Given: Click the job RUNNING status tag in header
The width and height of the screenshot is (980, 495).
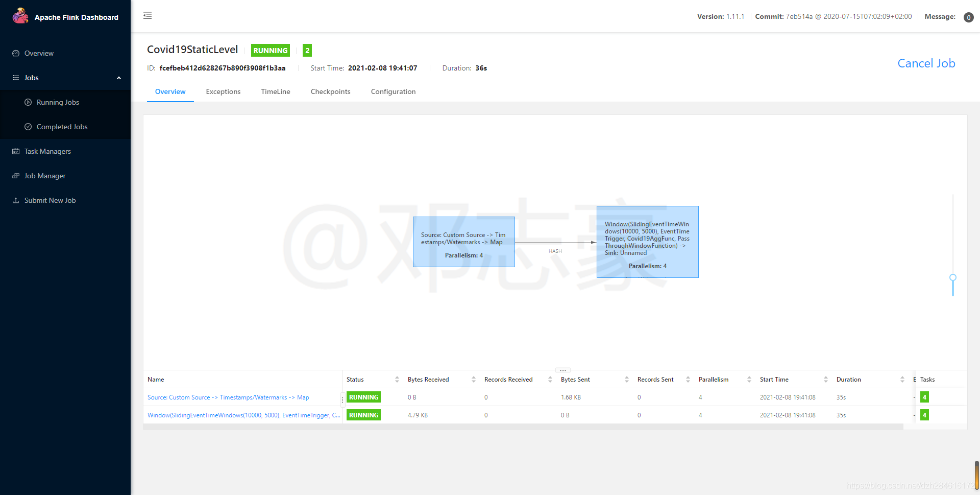Looking at the screenshot, I should [x=271, y=51].
